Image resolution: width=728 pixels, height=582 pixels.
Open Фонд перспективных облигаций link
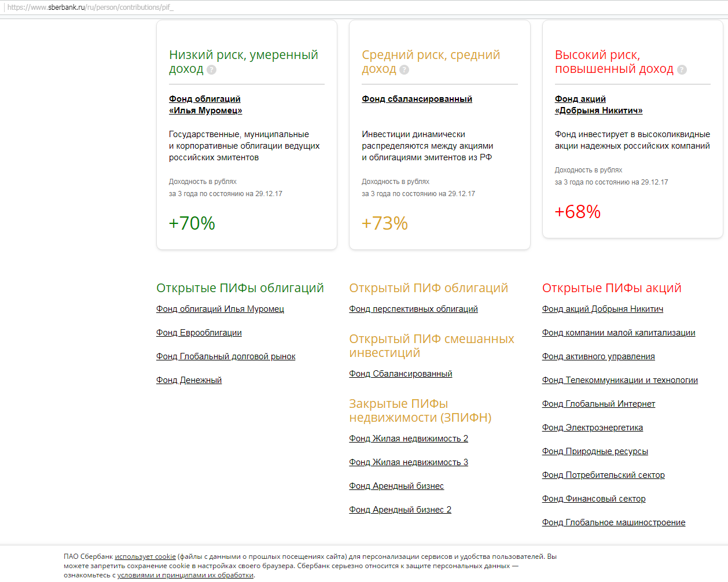(414, 309)
